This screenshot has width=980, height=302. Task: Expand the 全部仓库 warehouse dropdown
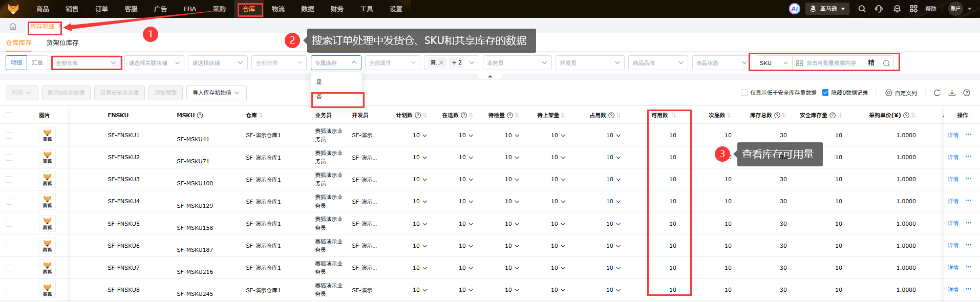click(x=86, y=63)
